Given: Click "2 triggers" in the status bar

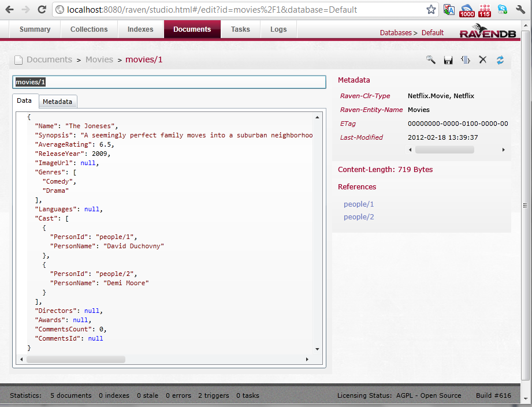Looking at the screenshot, I should tap(214, 395).
